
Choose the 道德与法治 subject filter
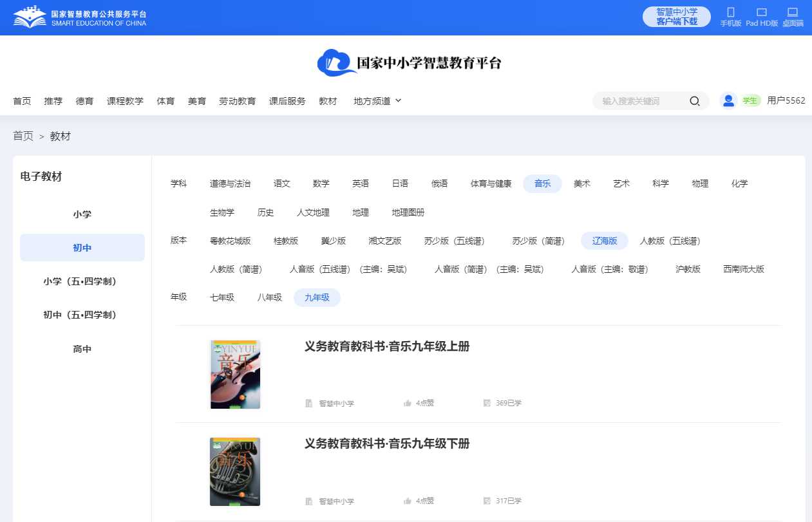[231, 183]
